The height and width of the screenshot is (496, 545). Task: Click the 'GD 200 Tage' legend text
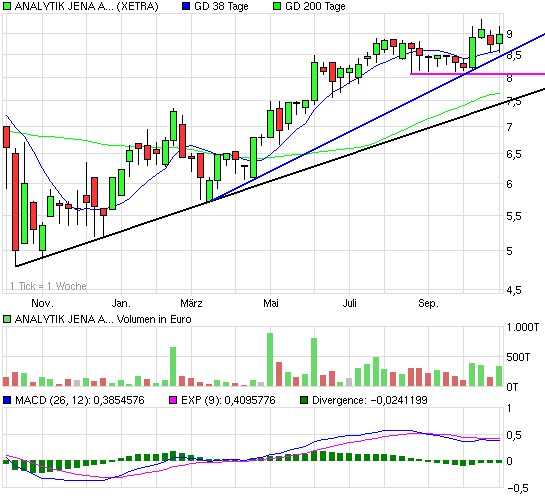(x=315, y=6)
